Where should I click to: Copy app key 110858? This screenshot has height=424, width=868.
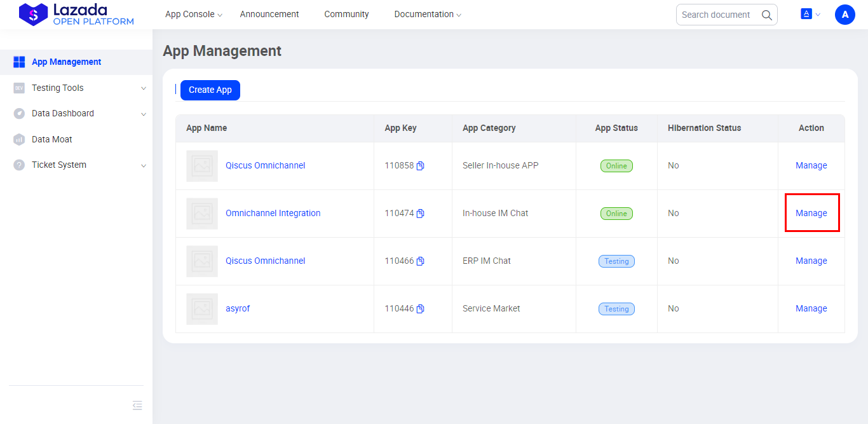[x=420, y=166]
